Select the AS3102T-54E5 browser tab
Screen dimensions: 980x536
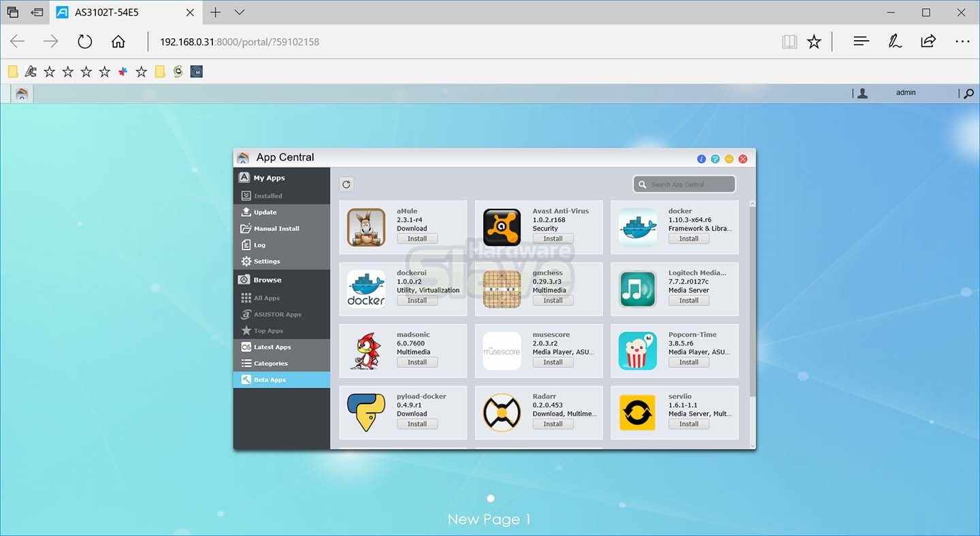(x=126, y=12)
